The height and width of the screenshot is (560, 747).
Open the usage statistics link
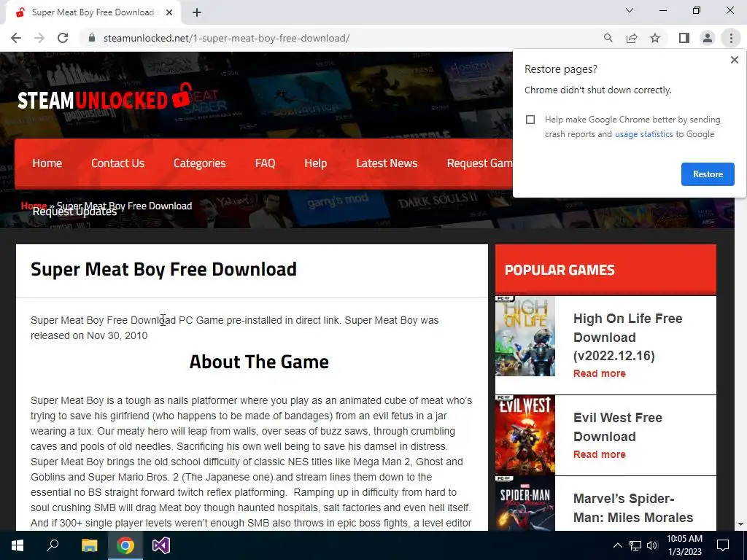(643, 134)
